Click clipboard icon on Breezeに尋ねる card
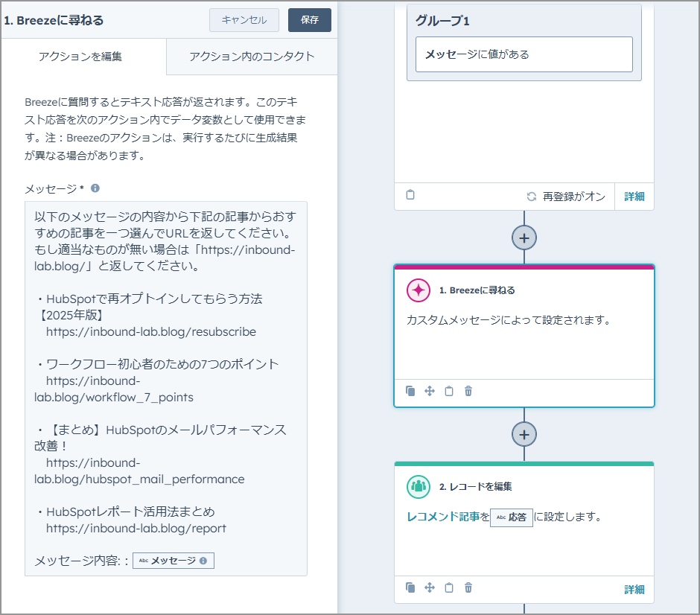Viewport: 700px width, 615px height. point(449,392)
